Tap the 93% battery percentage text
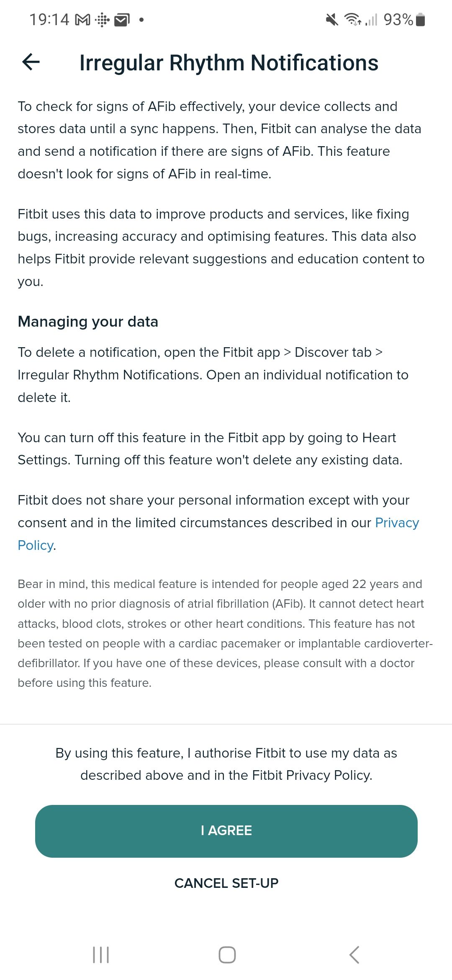452x980 pixels. click(398, 20)
